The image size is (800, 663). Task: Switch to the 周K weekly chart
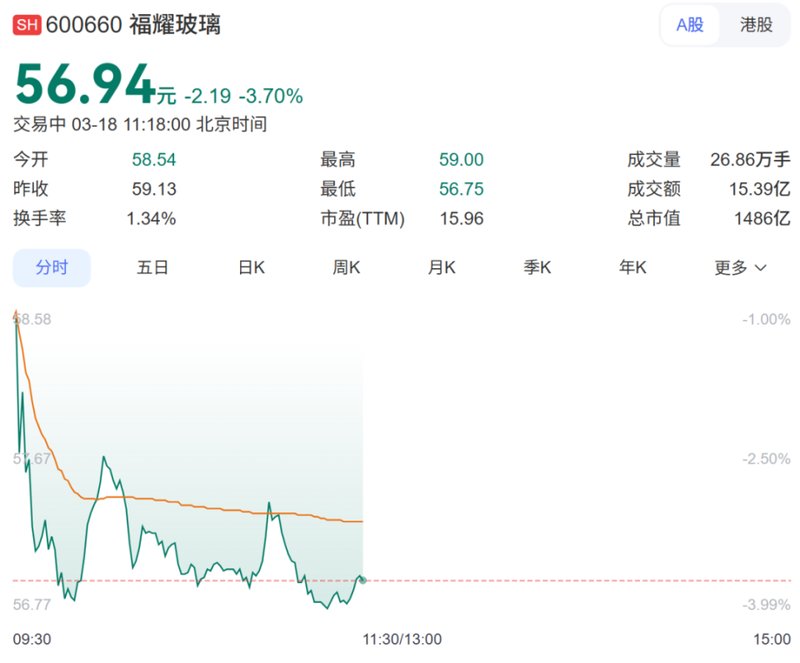345,267
